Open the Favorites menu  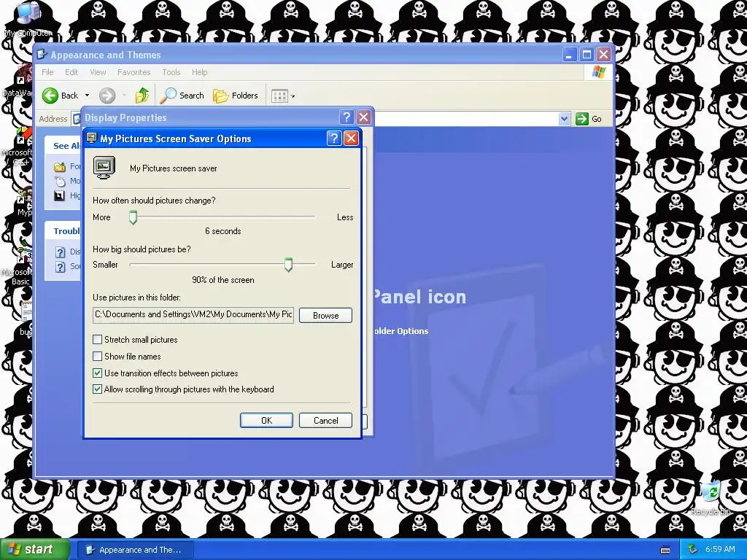(x=134, y=72)
